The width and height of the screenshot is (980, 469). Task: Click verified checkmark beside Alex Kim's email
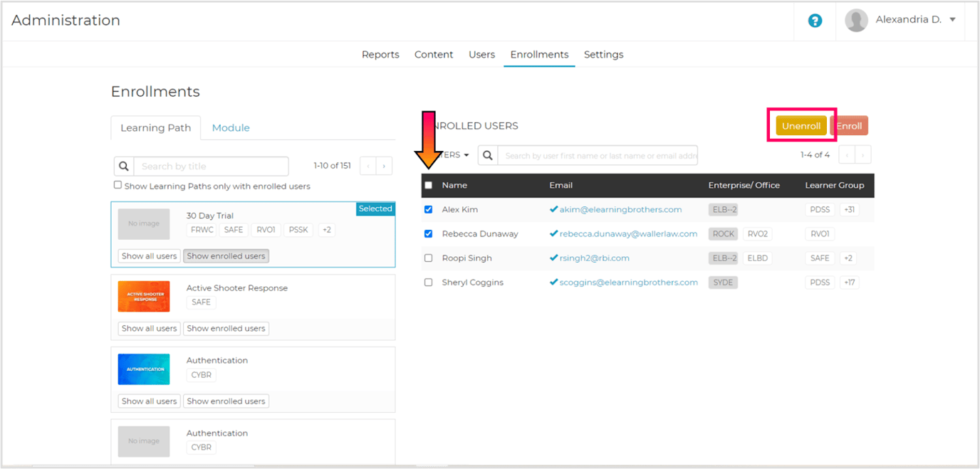pyautogui.click(x=553, y=209)
